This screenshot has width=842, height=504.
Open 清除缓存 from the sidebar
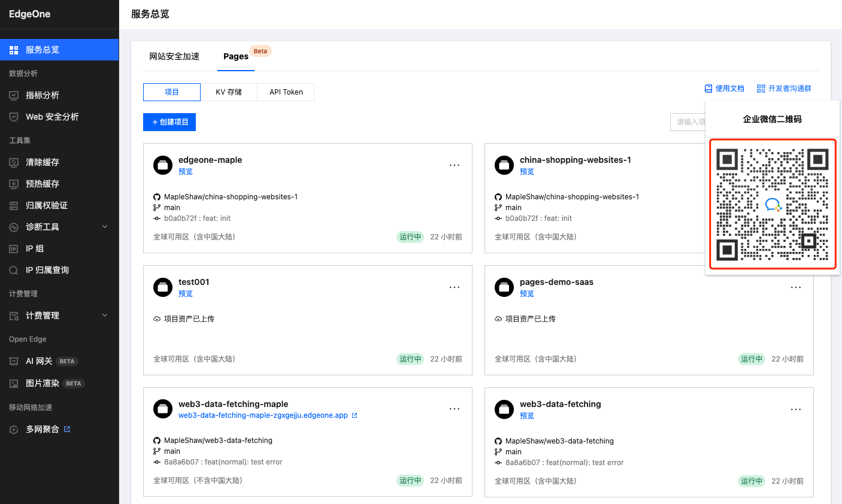tap(43, 162)
